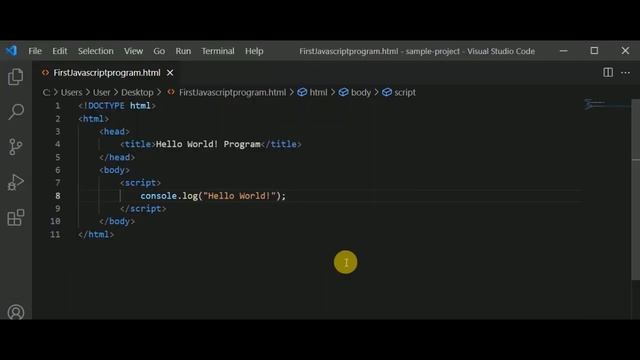The height and width of the screenshot is (360, 640).
Task: Open the Source Control view
Action: pyautogui.click(x=16, y=147)
